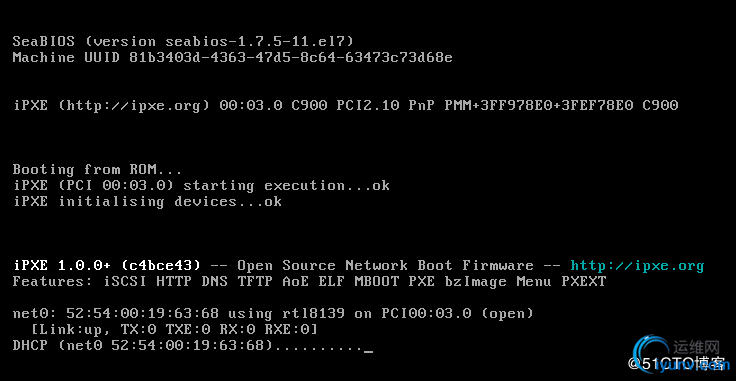Viewport: 736px width, 381px height.
Task: Click the 51CTO blog watermark logo
Action: (x=679, y=358)
